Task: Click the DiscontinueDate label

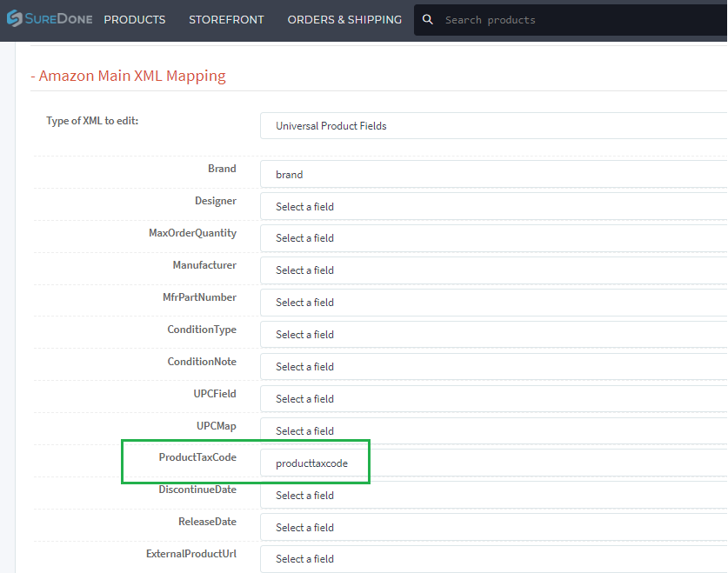Action: (197, 490)
